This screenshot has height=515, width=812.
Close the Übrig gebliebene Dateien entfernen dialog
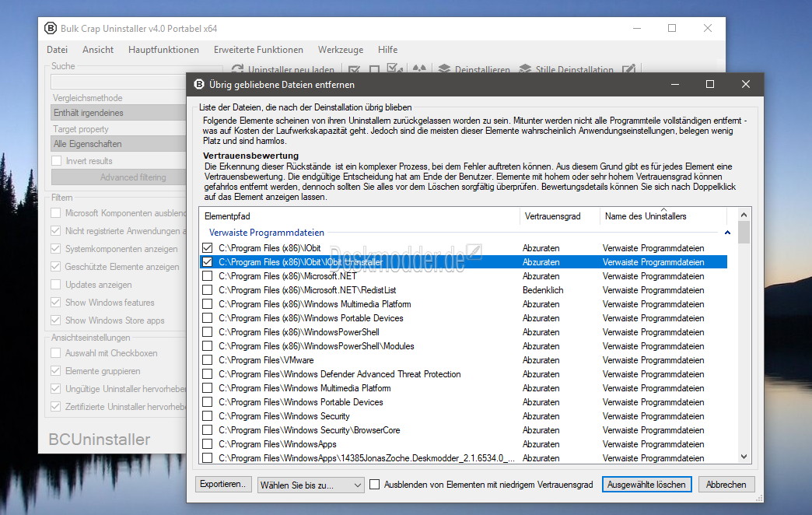(x=746, y=84)
